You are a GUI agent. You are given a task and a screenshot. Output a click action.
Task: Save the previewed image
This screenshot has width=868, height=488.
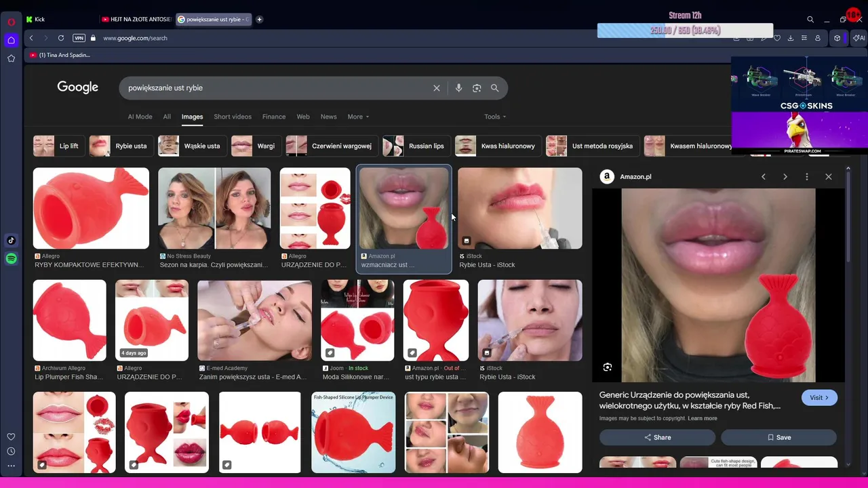[x=778, y=438]
